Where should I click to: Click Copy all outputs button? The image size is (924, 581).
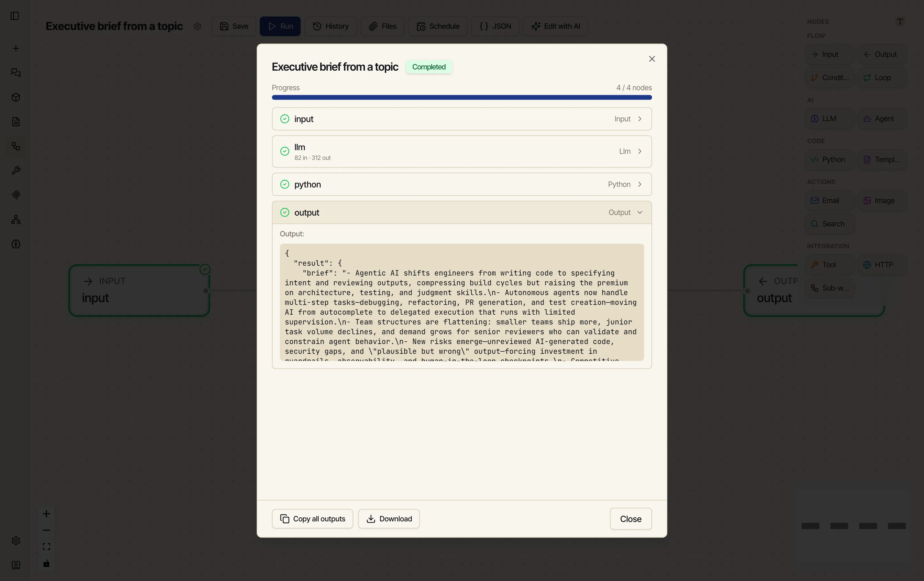click(312, 519)
